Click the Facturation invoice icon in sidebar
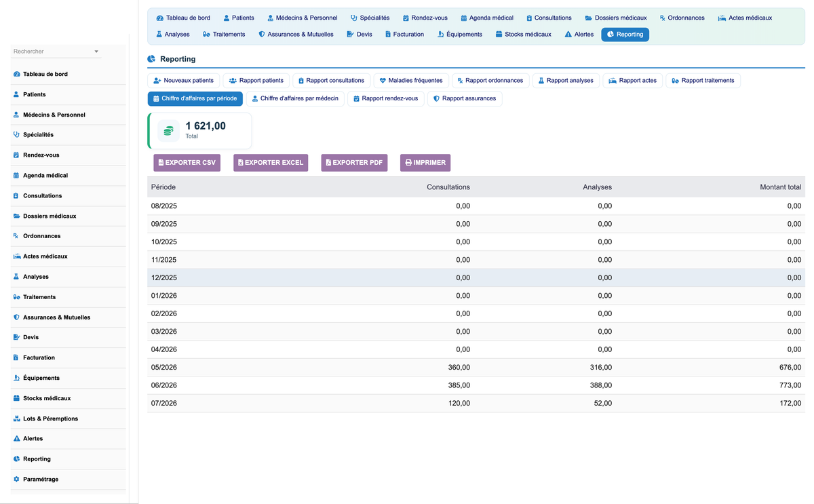The width and height of the screenshot is (814, 504). coord(16,357)
